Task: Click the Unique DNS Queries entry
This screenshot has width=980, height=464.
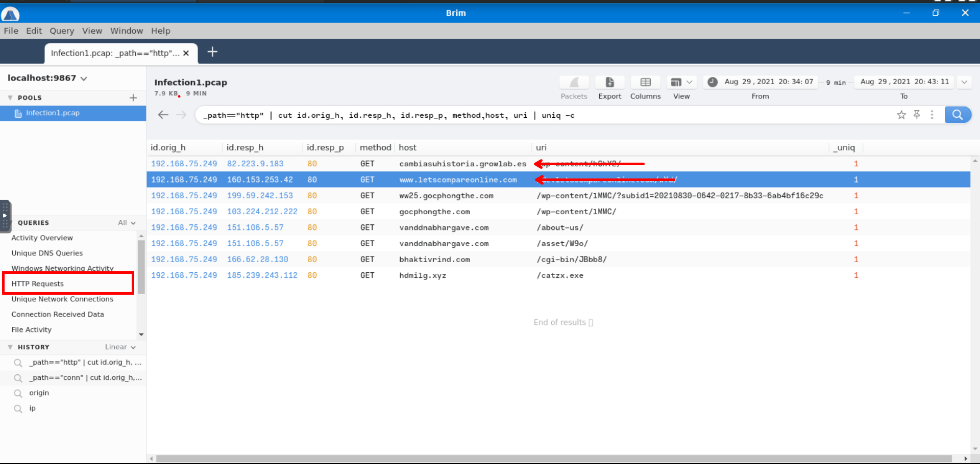Action: point(47,253)
